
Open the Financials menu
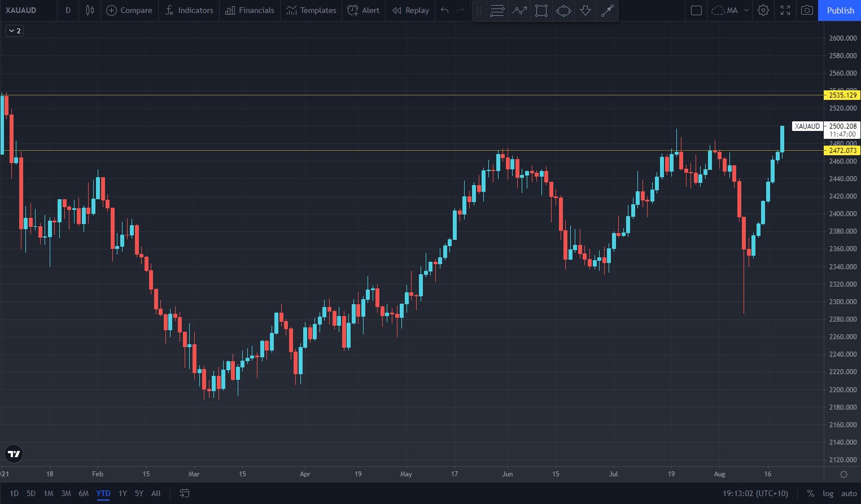coord(250,10)
